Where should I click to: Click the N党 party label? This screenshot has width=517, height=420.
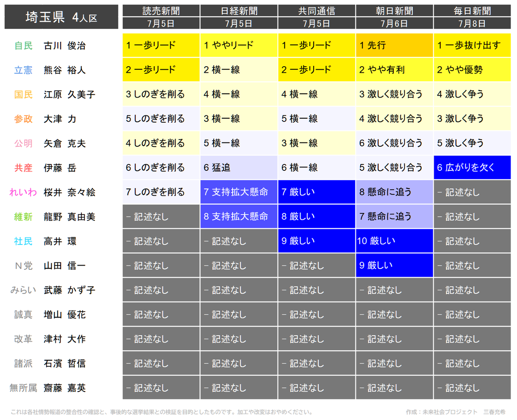[x=23, y=266]
